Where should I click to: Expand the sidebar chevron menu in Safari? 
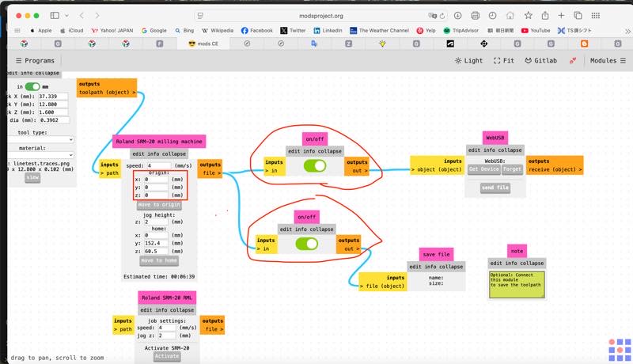pyautogui.click(x=66, y=15)
